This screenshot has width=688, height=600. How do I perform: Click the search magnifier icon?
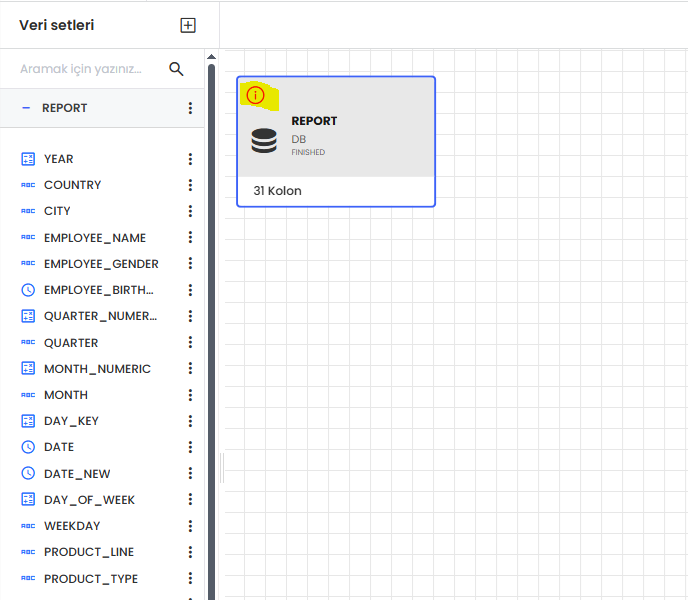pos(177,69)
